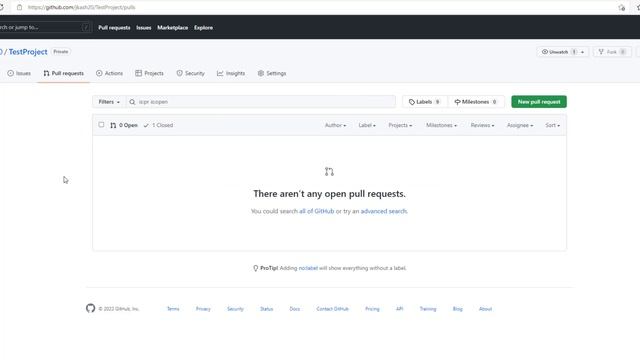The height and width of the screenshot is (360, 640).
Task: Open Explore in top navigation
Action: tap(203, 28)
